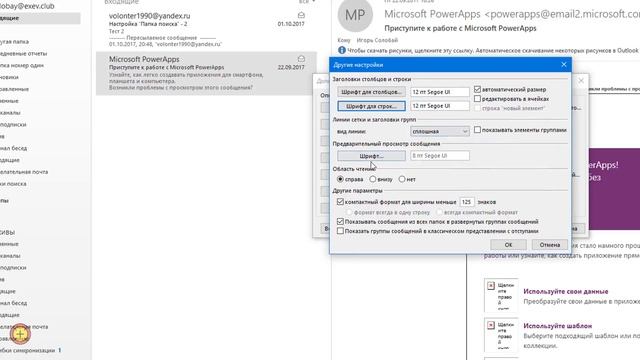Click row font field showing 12 пт Segoe UI

tap(440, 106)
